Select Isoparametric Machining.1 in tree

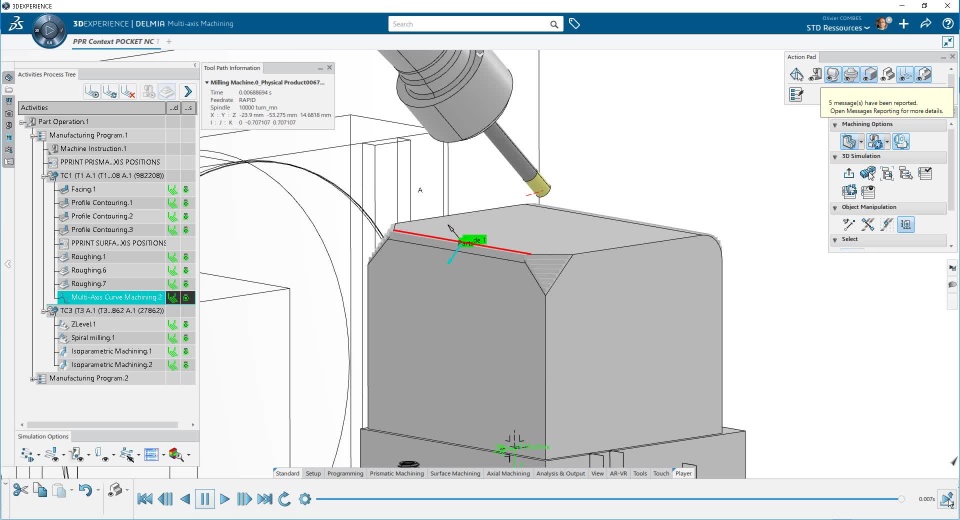point(111,352)
